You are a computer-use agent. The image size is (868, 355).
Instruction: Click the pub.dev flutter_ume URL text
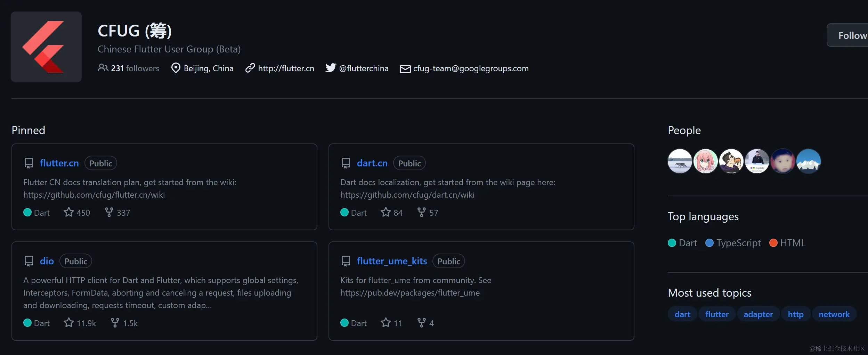pyautogui.click(x=410, y=293)
